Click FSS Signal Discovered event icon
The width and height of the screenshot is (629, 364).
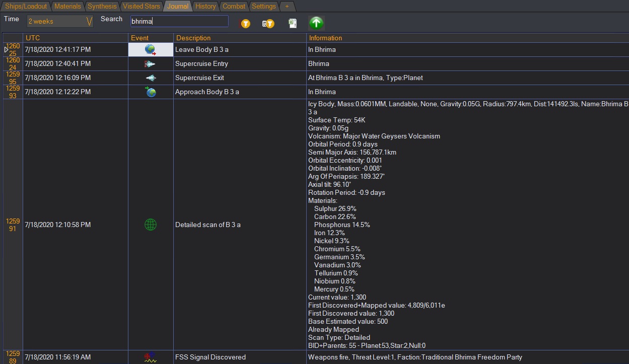click(151, 357)
